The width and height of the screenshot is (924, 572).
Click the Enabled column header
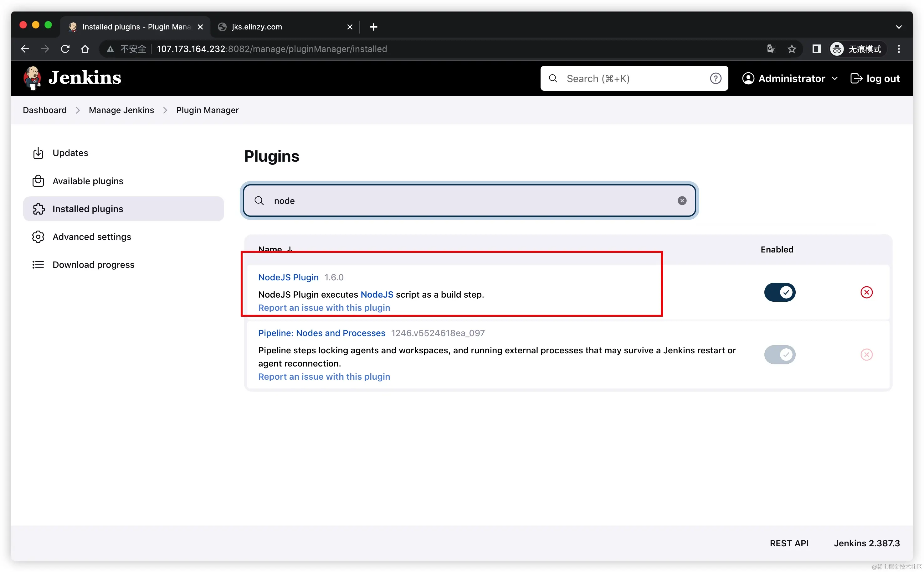tap(777, 249)
